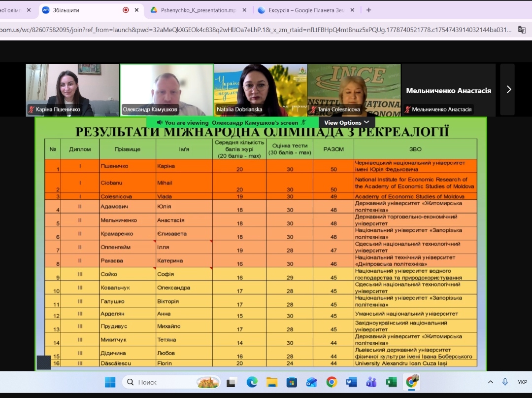The width and height of the screenshot is (532, 398).
Task: Open Outlook from the taskbar
Action: 311,382
